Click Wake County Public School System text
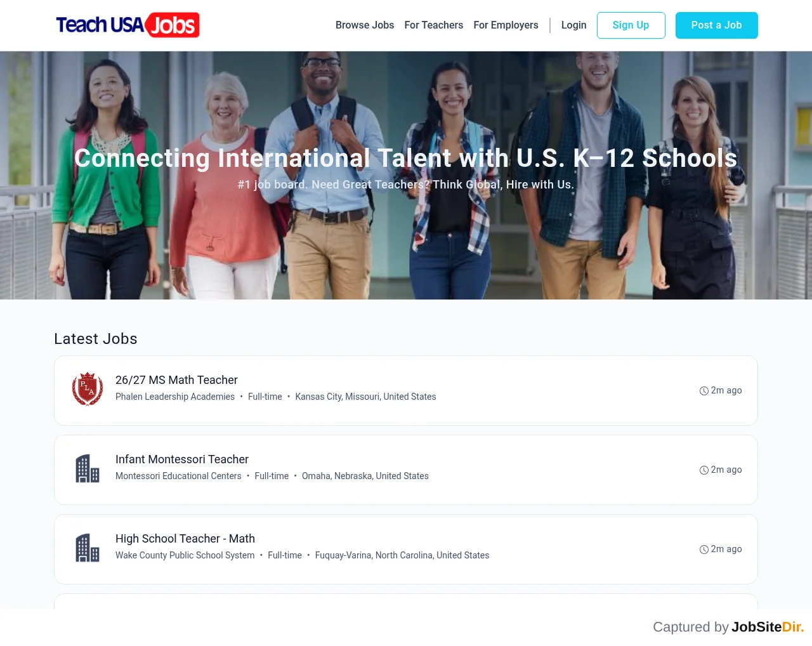Image resolution: width=812 pixels, height=646 pixels. [185, 555]
